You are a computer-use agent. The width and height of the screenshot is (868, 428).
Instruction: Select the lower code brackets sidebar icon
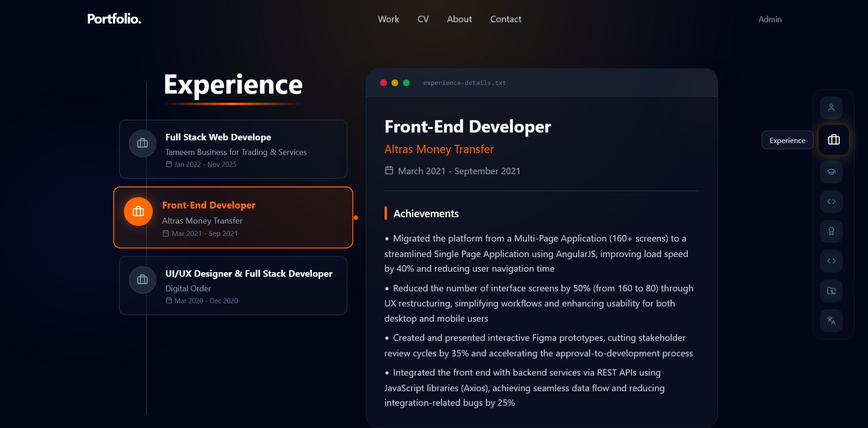coord(832,261)
